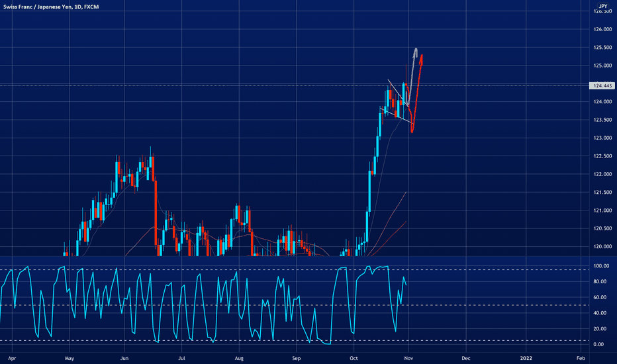Screen dimensions: 617x364
Task: Click the 122.000 price axis label
Action: pyautogui.click(x=602, y=174)
